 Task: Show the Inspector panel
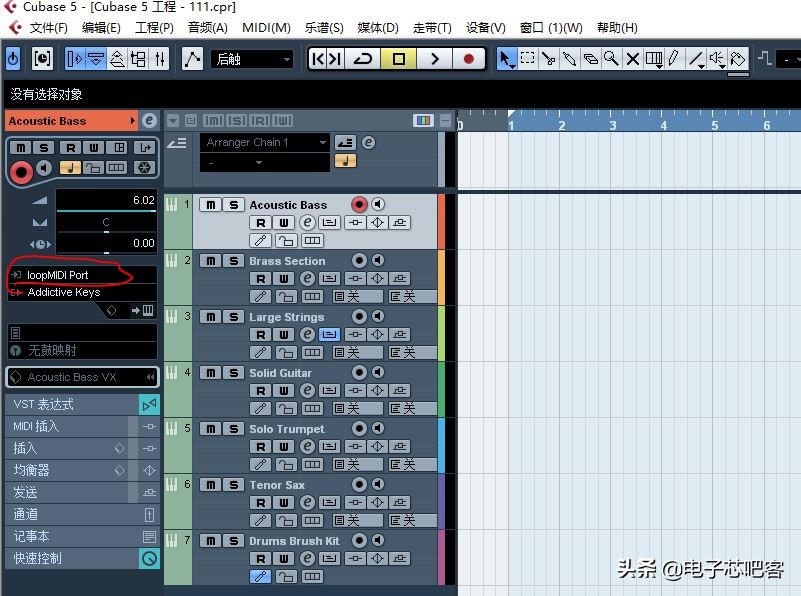coord(75,59)
